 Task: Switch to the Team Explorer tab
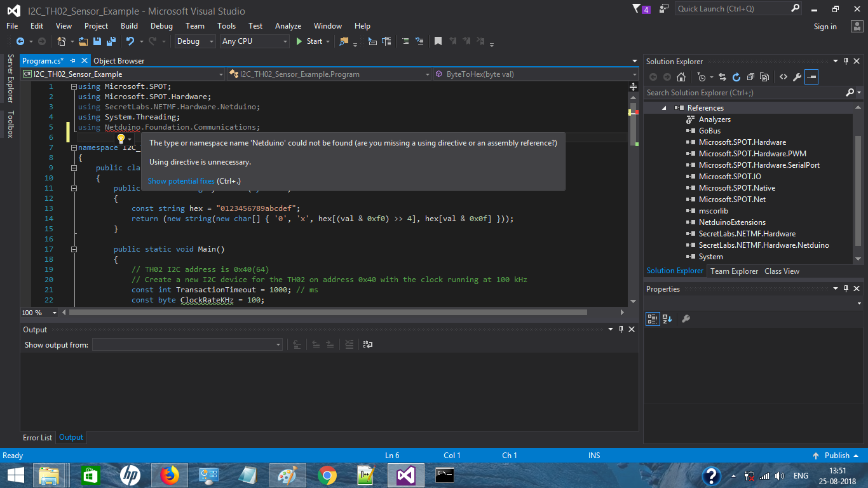(734, 271)
